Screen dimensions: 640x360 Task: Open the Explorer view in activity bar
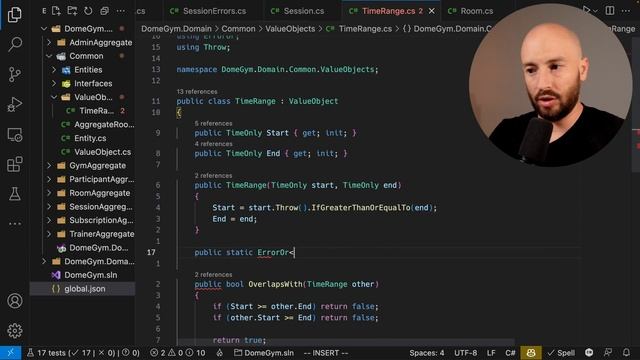click(x=15, y=15)
